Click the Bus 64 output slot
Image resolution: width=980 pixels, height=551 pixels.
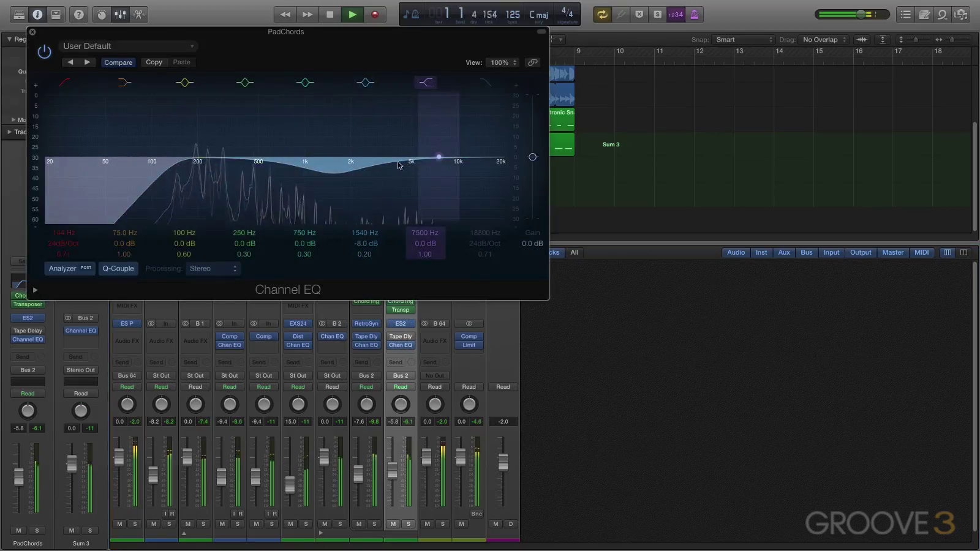pos(127,375)
